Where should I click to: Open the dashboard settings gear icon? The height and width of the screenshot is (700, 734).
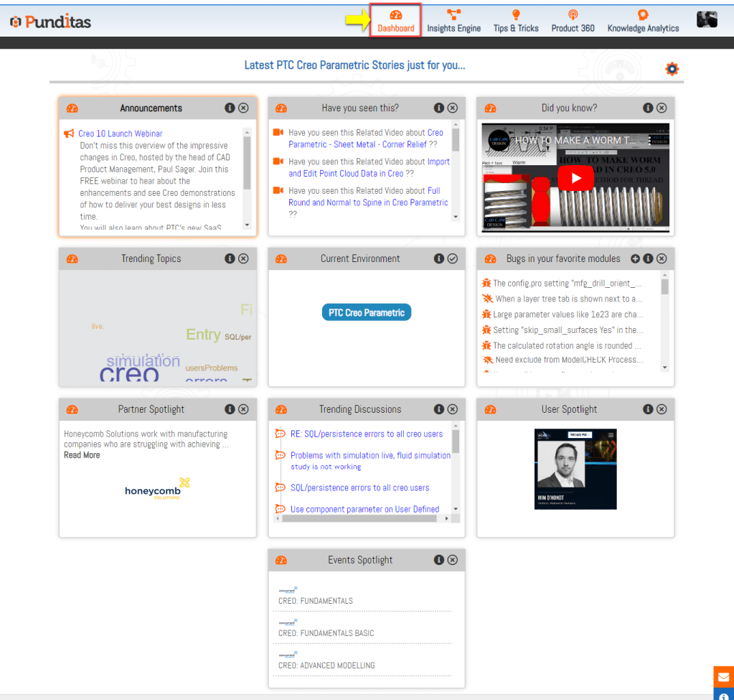tap(672, 69)
